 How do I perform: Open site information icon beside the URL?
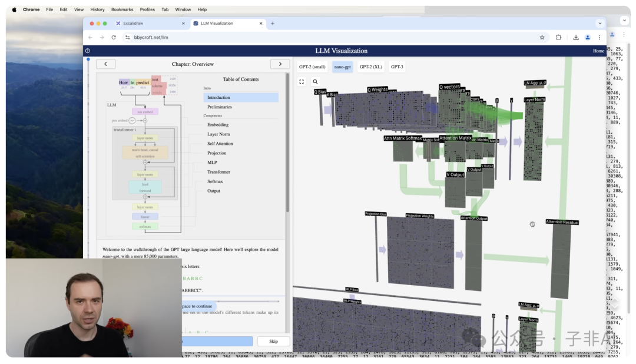[128, 37]
